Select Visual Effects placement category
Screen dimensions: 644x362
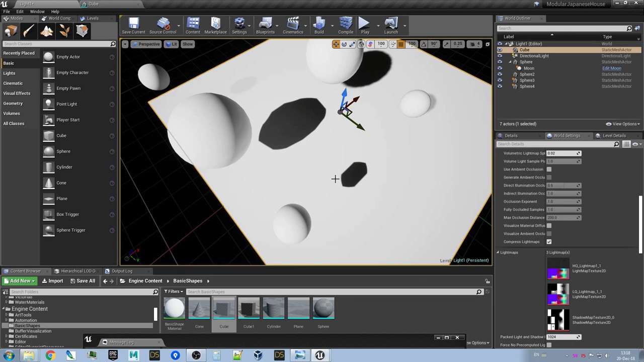17,94
